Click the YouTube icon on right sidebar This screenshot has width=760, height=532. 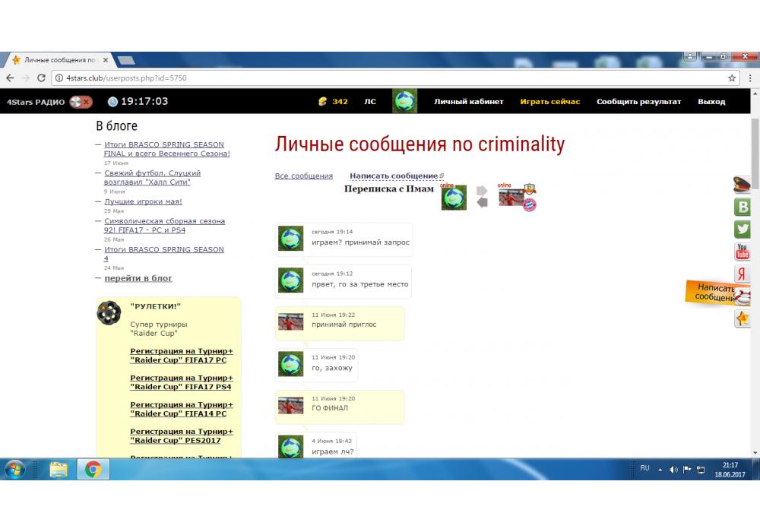pos(743,252)
